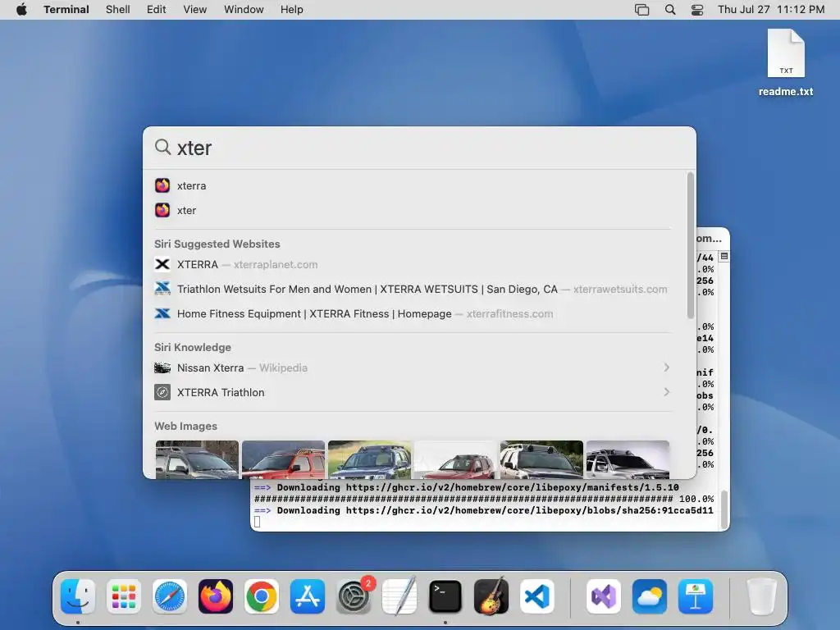Open the Shell menu

[118, 10]
